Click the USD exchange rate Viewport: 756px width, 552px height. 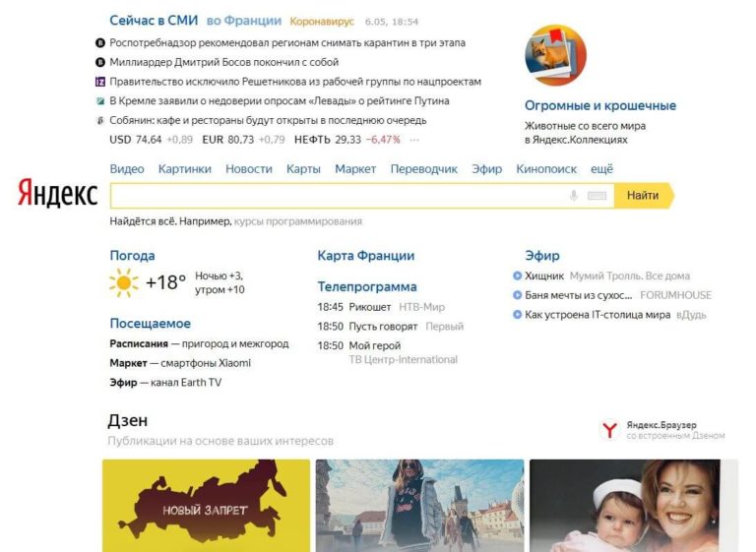point(136,140)
